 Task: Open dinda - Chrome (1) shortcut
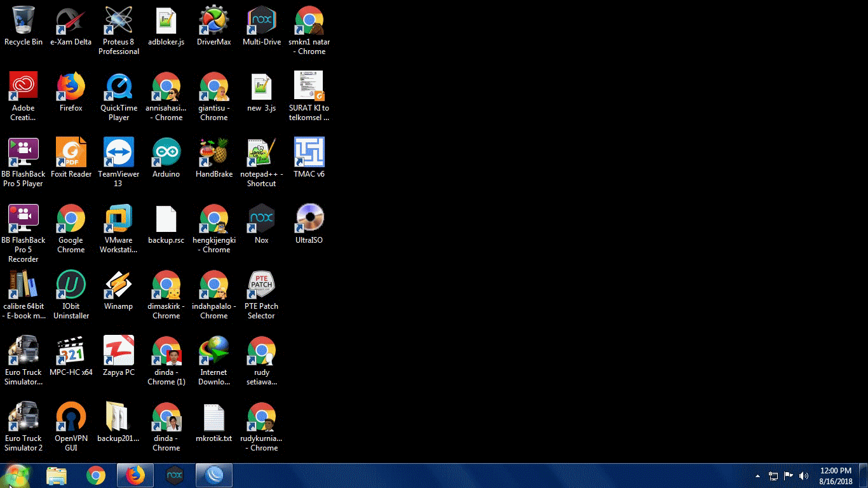pyautogui.click(x=166, y=361)
